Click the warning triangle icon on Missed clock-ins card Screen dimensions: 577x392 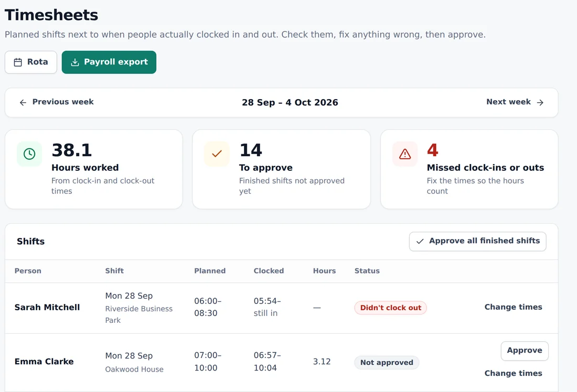(405, 154)
